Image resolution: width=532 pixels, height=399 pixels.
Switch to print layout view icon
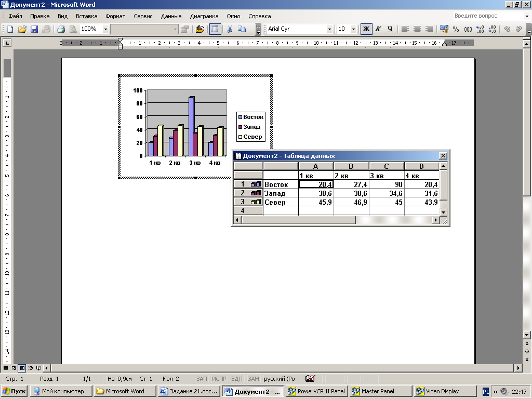click(x=22, y=368)
